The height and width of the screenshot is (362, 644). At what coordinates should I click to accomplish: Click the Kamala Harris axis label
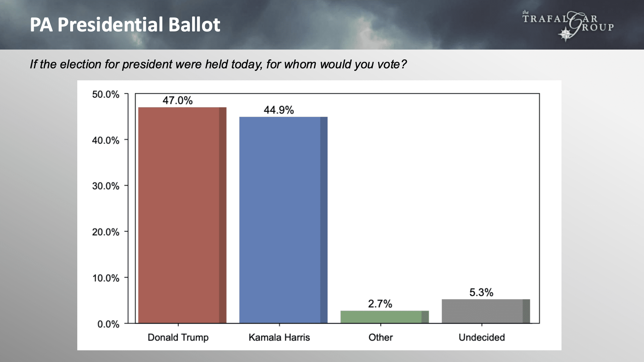(279, 337)
